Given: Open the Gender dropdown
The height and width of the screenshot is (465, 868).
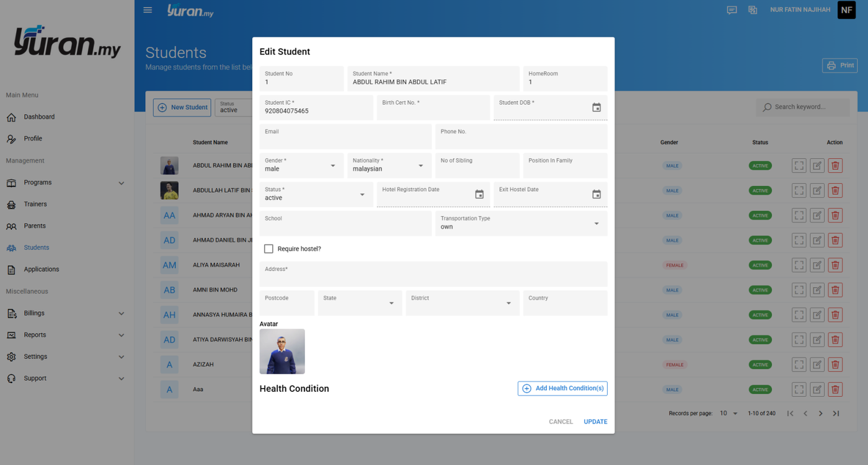Looking at the screenshot, I should [301, 166].
